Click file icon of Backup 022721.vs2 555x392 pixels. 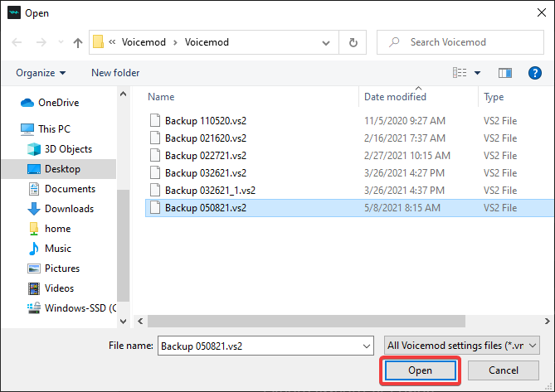[x=155, y=155]
